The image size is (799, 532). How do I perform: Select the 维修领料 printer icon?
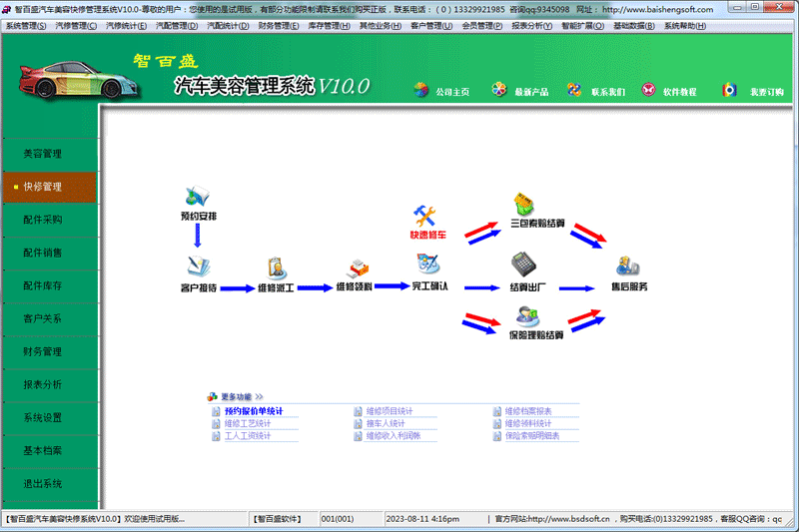coord(359,268)
